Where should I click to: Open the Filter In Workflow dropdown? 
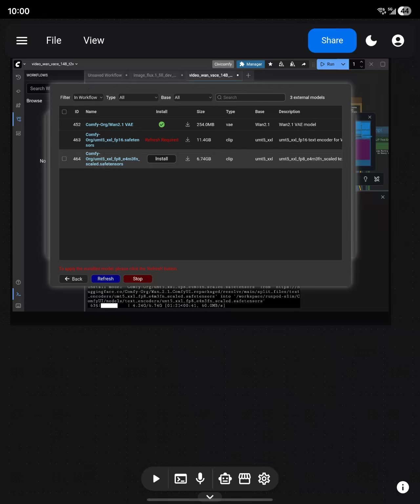[x=88, y=97]
